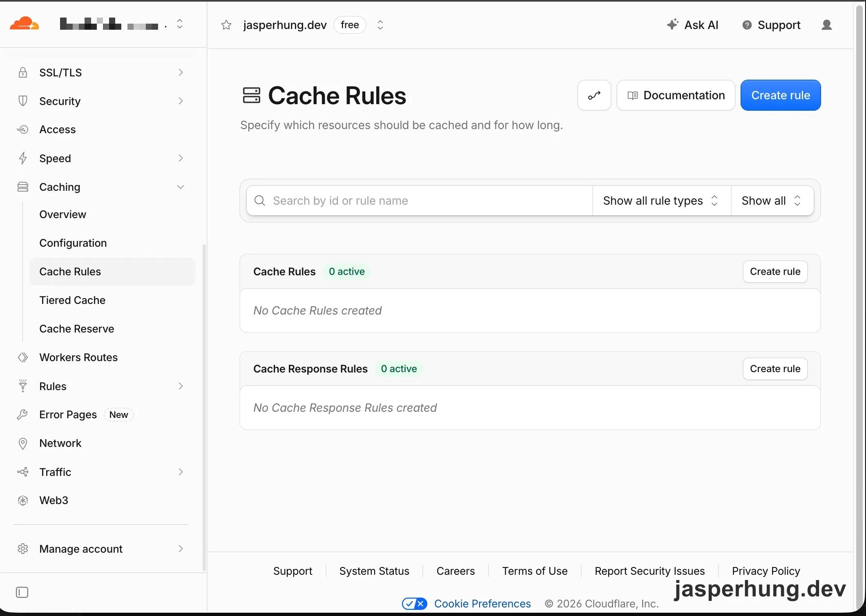This screenshot has height=616, width=866.
Task: Click the Traffic icon in sidebar
Action: 23,472
